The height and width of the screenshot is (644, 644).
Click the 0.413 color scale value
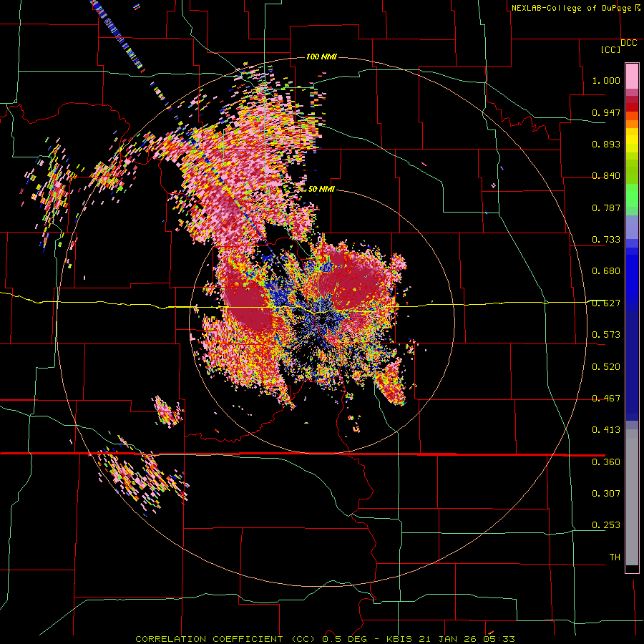coord(606,430)
